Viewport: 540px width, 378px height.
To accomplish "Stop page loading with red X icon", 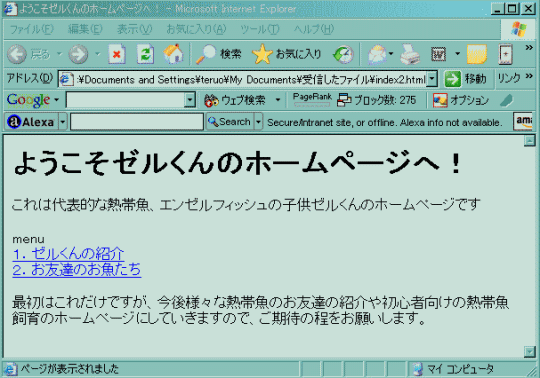I will [x=117, y=54].
